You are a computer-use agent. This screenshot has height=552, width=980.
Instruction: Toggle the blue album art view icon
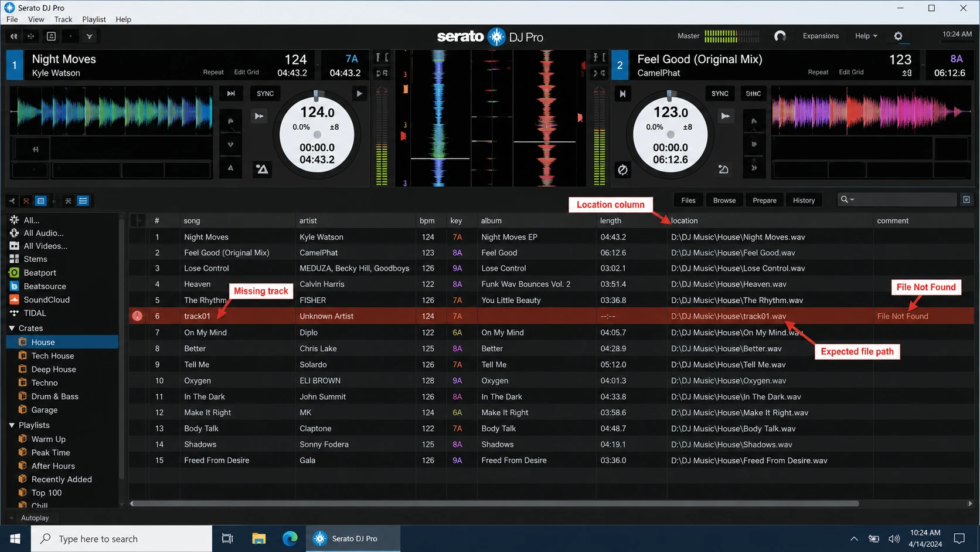click(40, 201)
